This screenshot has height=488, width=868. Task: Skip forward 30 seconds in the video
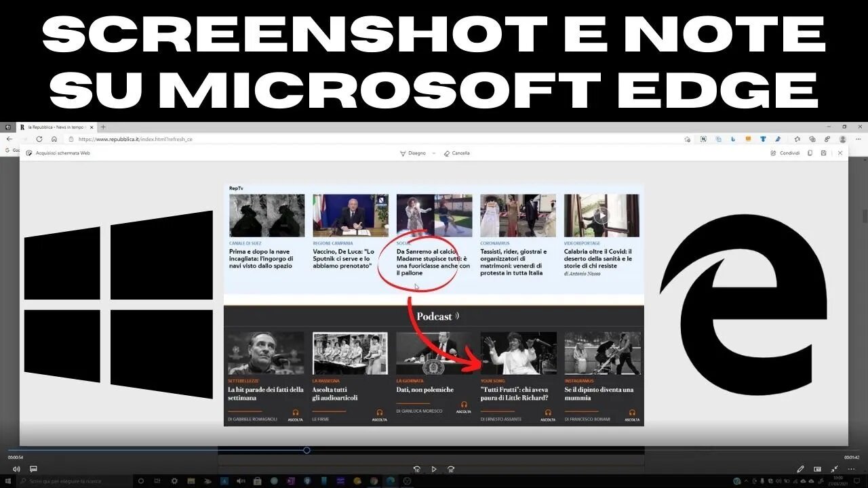pyautogui.click(x=451, y=469)
